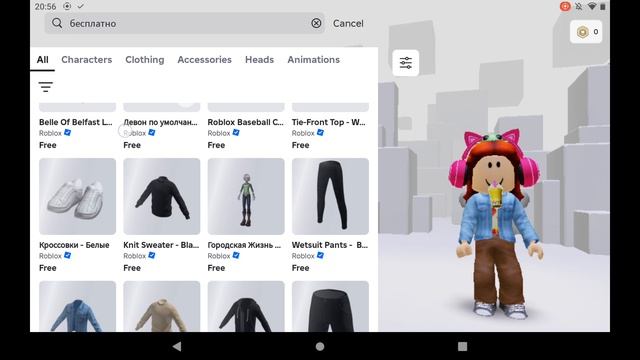Select the Городская Жизнь character thumbnail

(246, 196)
